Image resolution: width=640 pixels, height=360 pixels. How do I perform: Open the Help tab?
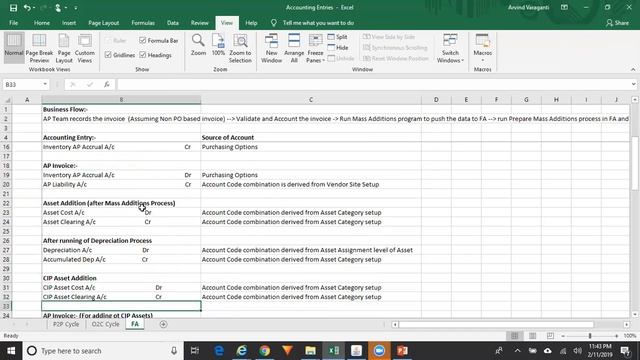pos(251,23)
